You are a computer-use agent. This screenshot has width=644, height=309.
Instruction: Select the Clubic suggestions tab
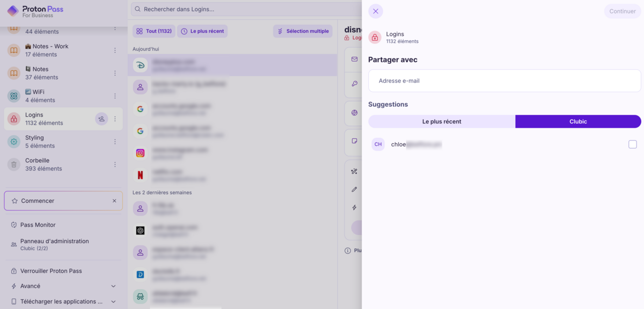(578, 121)
